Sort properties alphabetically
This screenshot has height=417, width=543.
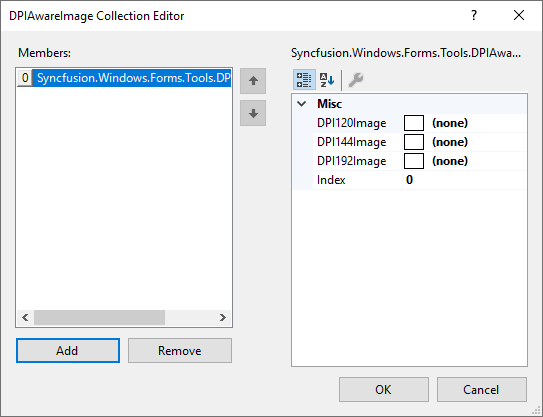[x=327, y=80]
